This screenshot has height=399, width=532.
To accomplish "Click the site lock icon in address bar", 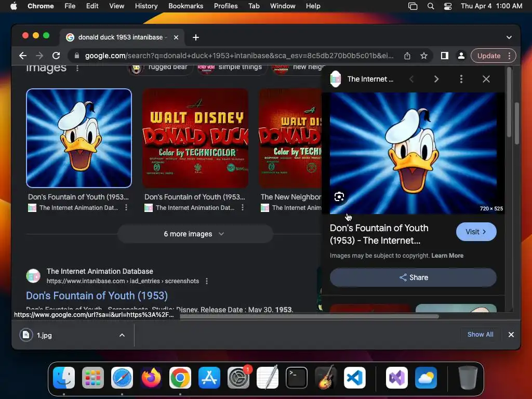I will [x=77, y=56].
